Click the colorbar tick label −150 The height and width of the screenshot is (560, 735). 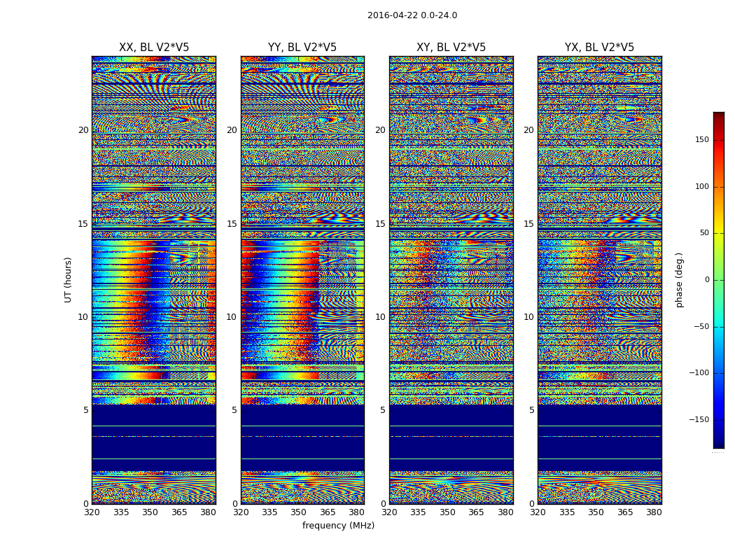point(699,419)
